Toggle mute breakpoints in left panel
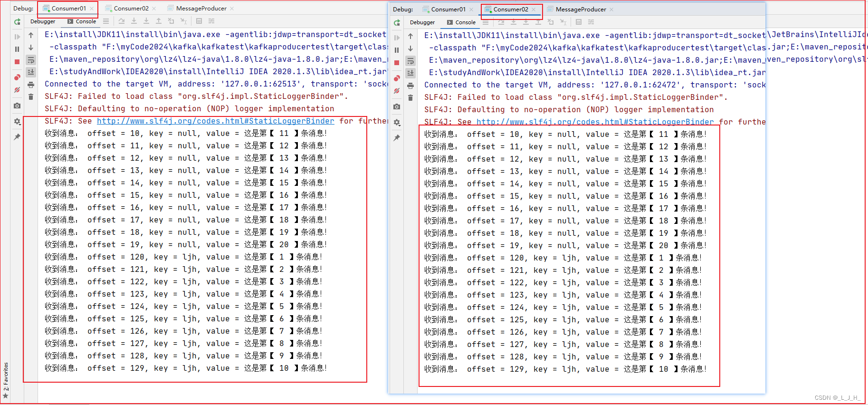The height and width of the screenshot is (405, 868). coord(17,89)
